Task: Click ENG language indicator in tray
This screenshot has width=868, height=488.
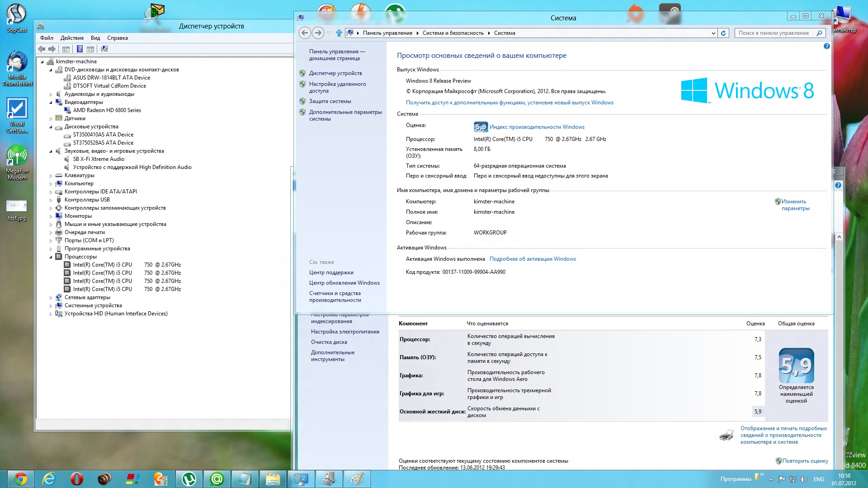Action: (819, 479)
